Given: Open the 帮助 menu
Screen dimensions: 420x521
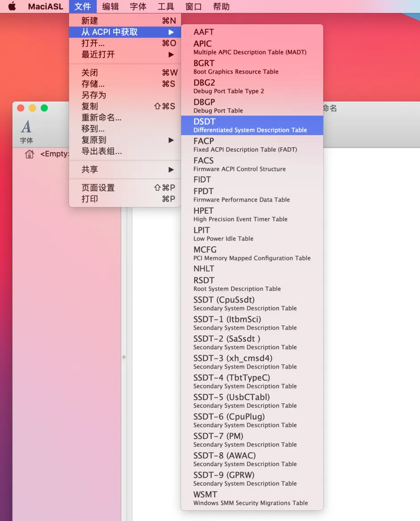Looking at the screenshot, I should pyautogui.click(x=221, y=6).
